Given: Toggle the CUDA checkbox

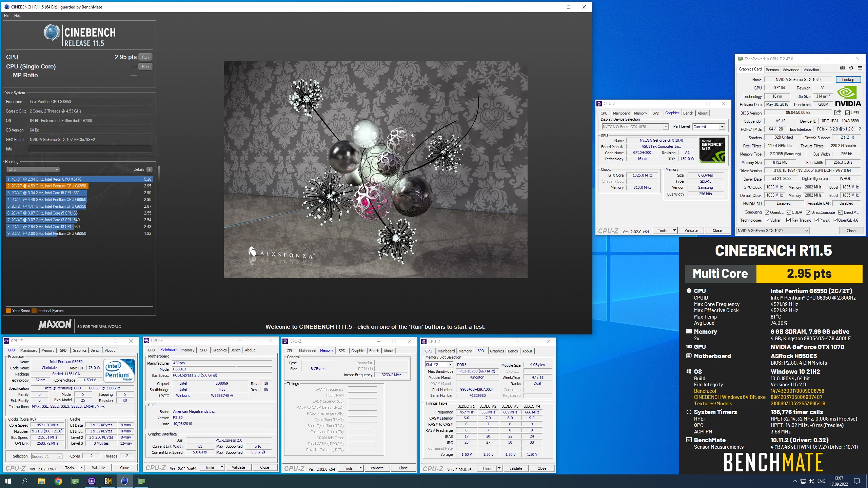Looking at the screenshot, I should click(789, 212).
